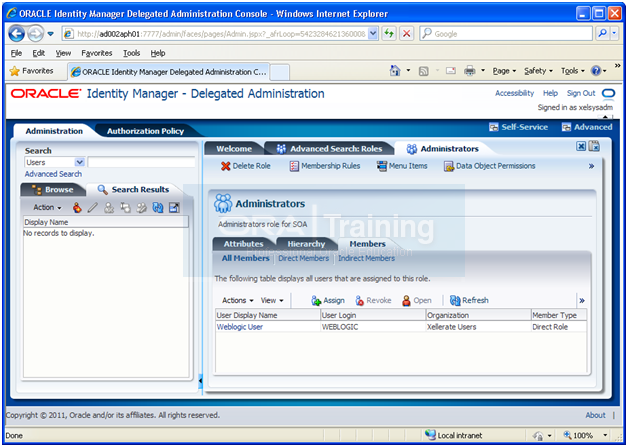
Task: Open the Advanced console link
Action: pos(587,127)
